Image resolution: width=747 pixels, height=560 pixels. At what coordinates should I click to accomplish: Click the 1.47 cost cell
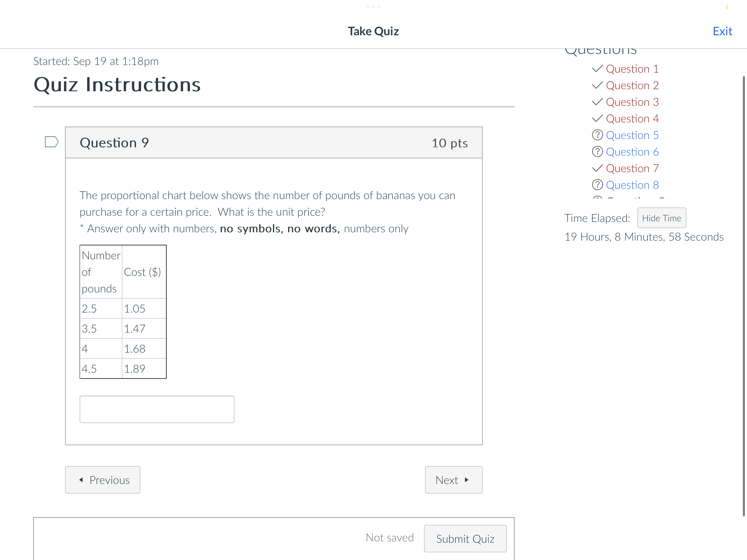pos(144,328)
